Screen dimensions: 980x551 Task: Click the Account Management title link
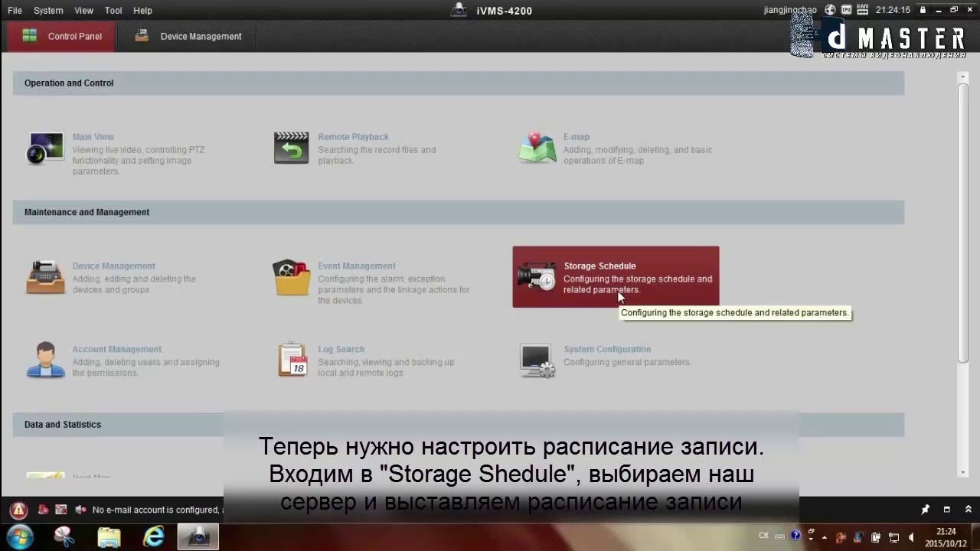coord(117,349)
